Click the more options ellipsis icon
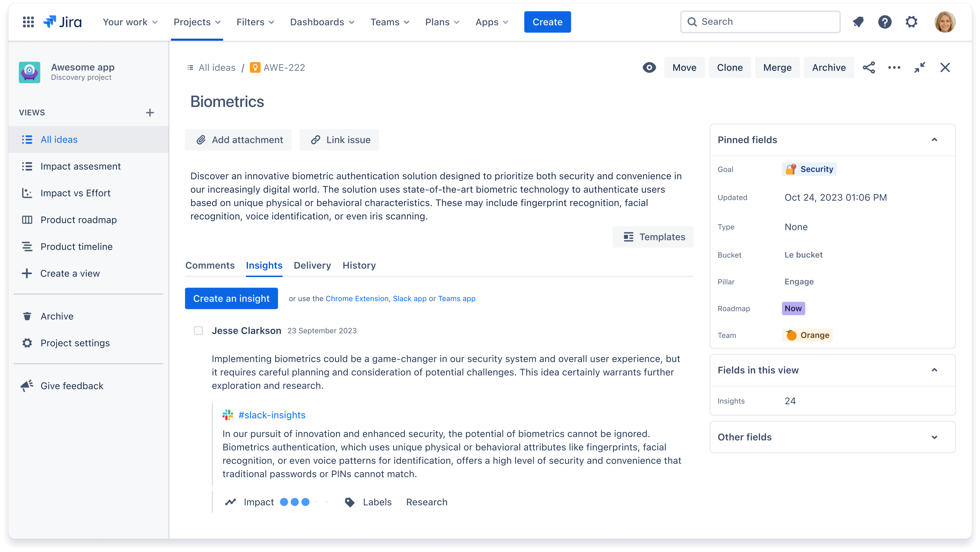980x552 pixels. (x=894, y=67)
